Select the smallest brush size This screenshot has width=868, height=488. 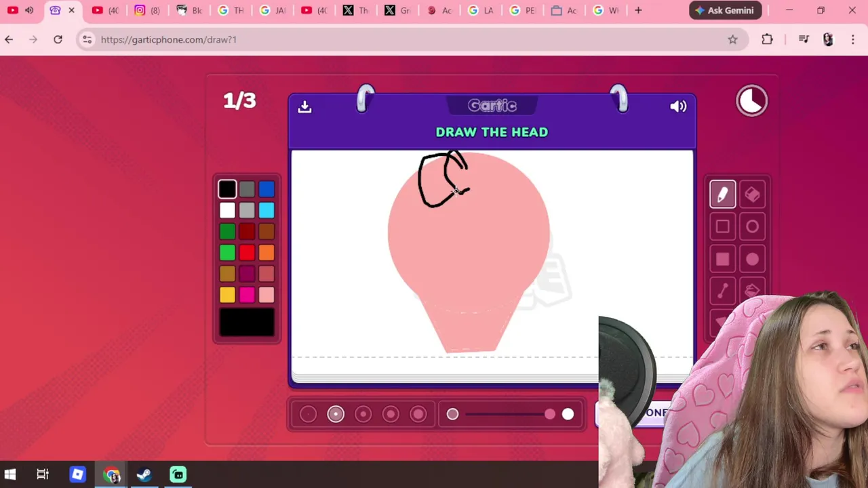tap(308, 414)
